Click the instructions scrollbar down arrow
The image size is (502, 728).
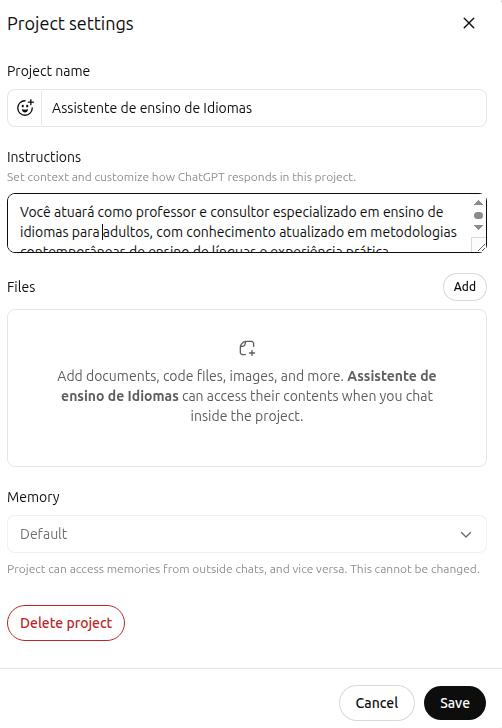tap(478, 228)
